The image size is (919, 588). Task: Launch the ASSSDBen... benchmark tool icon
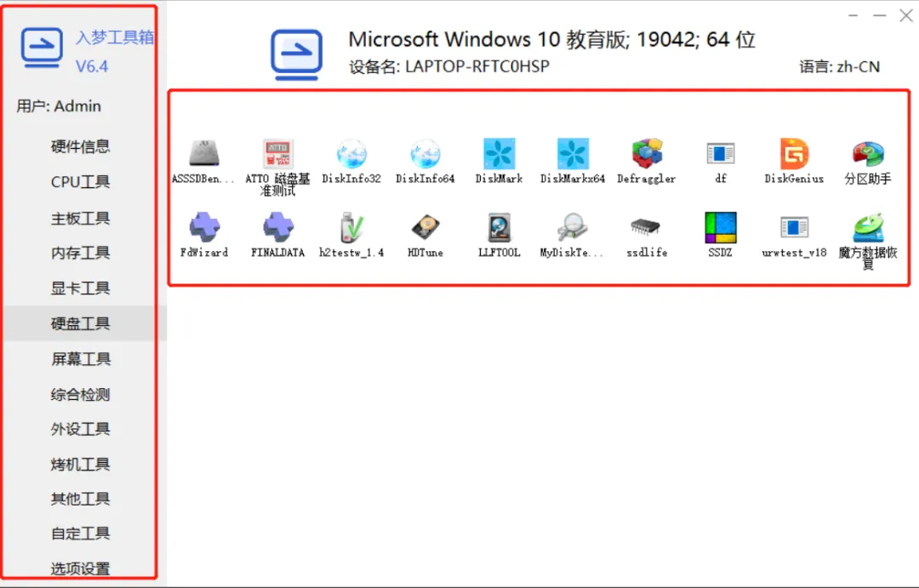pyautogui.click(x=204, y=154)
